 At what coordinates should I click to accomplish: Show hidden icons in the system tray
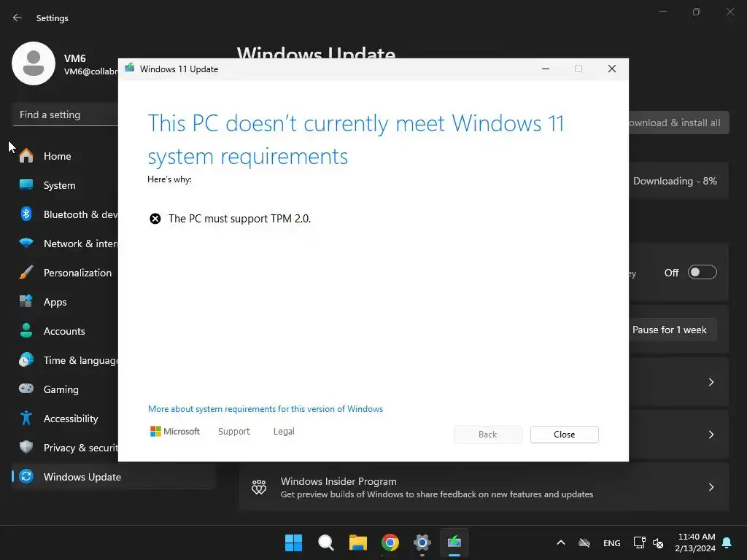(x=561, y=542)
